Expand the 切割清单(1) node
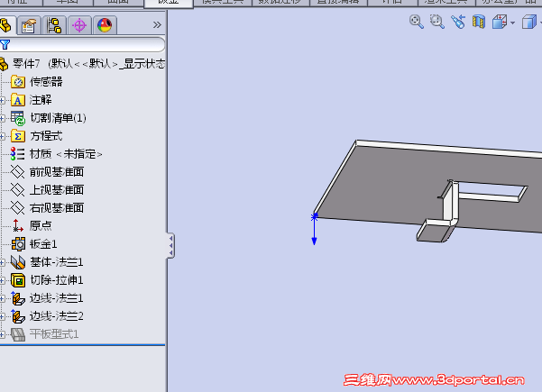Image resolution: width=542 pixels, height=392 pixels. point(2,118)
